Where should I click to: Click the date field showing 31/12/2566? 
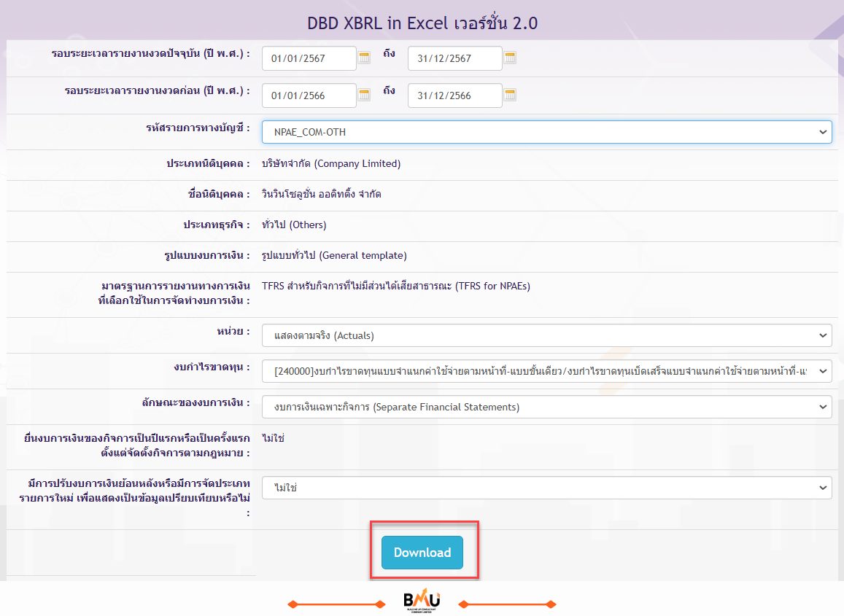pos(454,95)
